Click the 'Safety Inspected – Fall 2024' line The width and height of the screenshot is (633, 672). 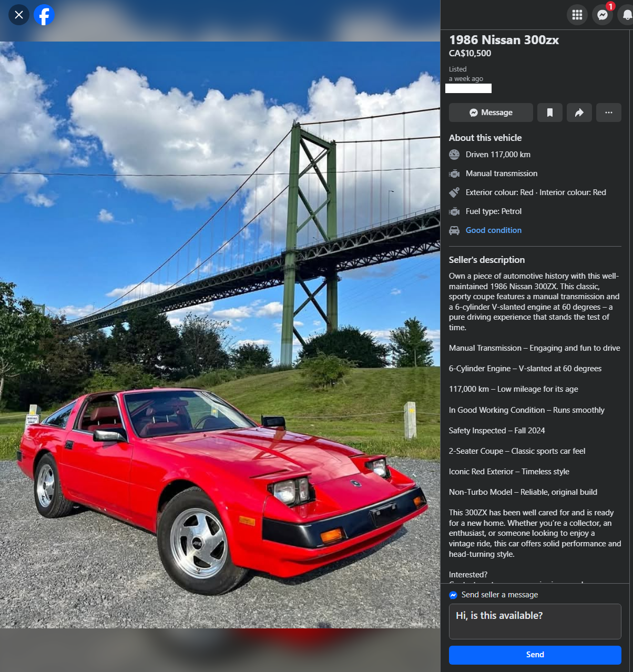point(497,431)
